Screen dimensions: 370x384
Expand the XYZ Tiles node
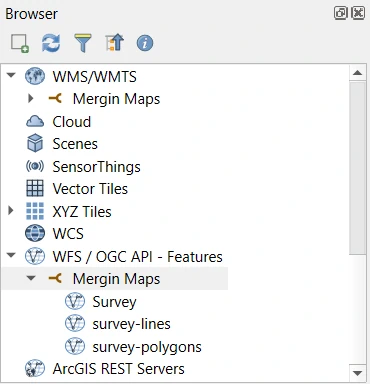pyautogui.click(x=11, y=211)
